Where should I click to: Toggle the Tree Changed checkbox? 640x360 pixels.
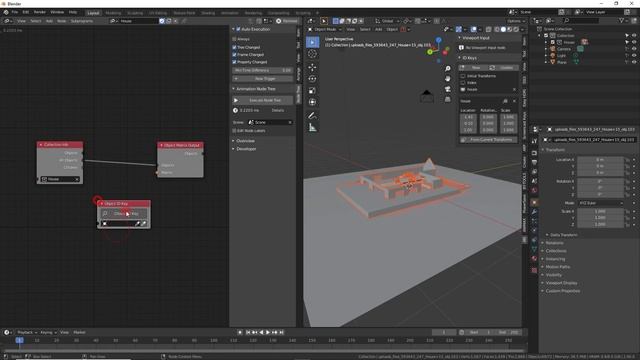tap(235, 47)
